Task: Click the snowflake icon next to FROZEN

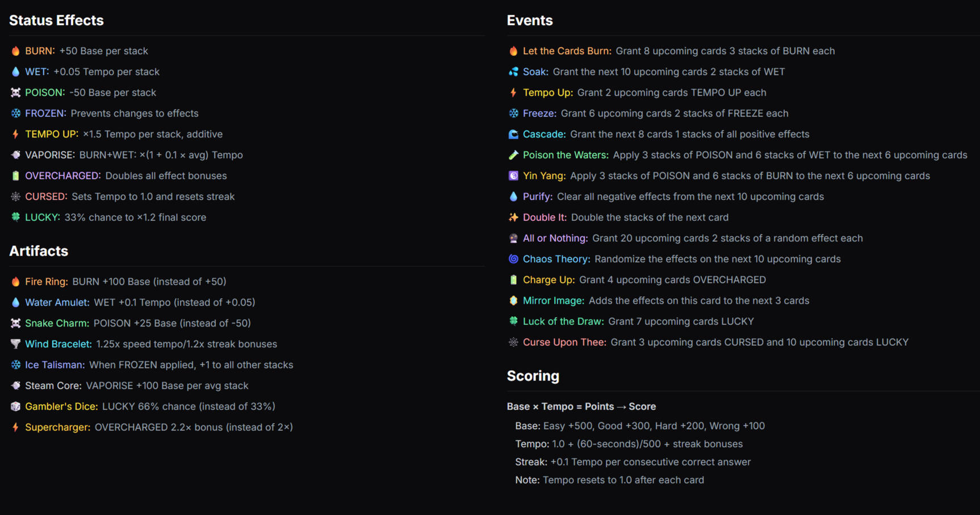Action: click(x=15, y=114)
